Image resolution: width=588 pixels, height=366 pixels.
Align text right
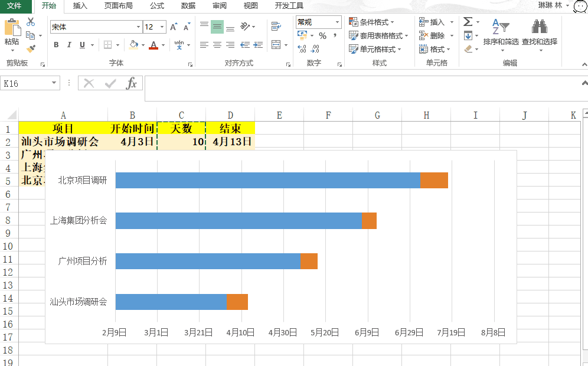coord(230,45)
